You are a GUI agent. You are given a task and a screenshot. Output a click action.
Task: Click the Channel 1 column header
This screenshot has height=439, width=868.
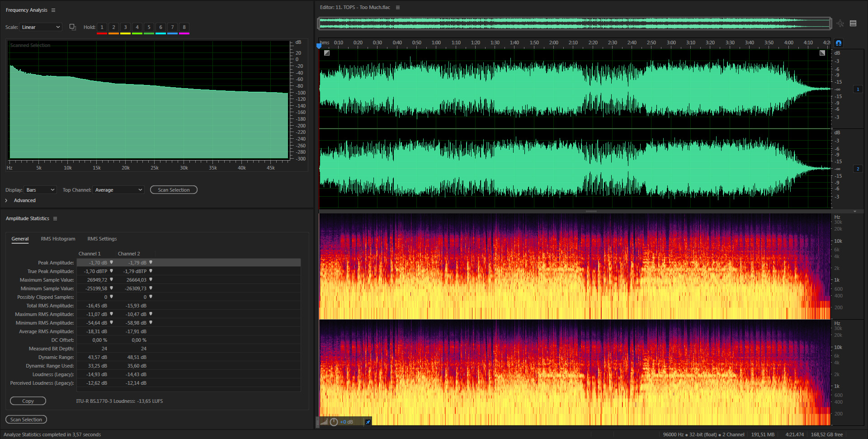(x=90, y=254)
